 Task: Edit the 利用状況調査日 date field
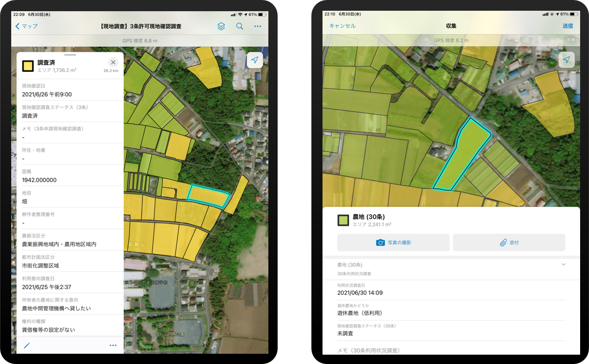[451, 290]
